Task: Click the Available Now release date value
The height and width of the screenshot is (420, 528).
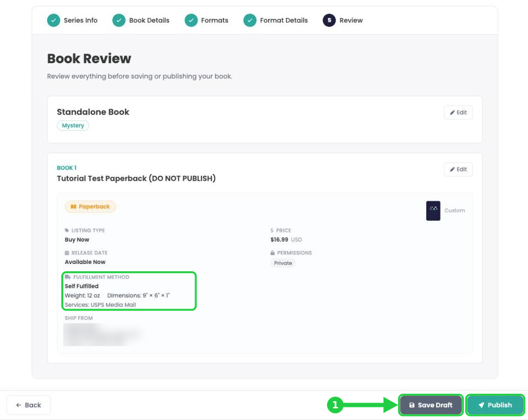Action: (85, 262)
